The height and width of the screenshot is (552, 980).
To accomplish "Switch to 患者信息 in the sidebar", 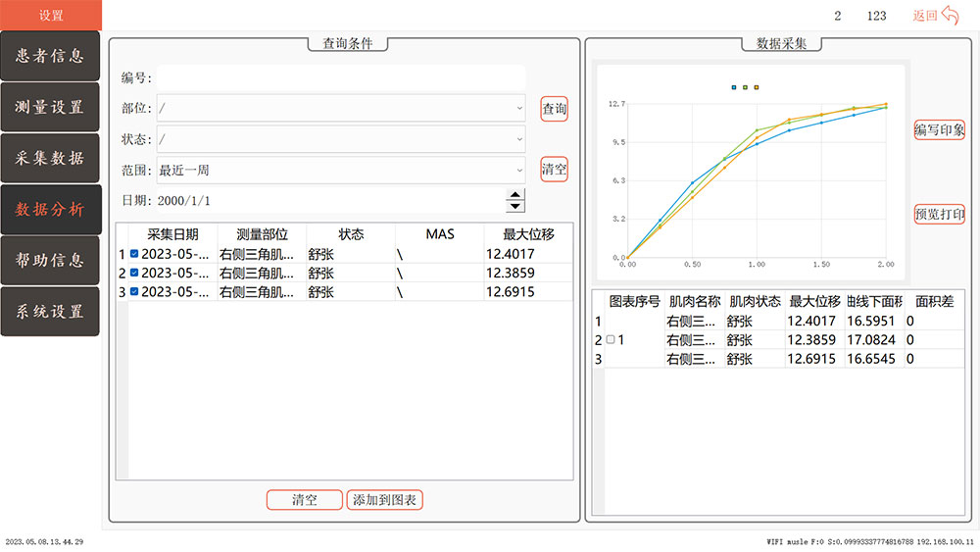I will (x=50, y=56).
